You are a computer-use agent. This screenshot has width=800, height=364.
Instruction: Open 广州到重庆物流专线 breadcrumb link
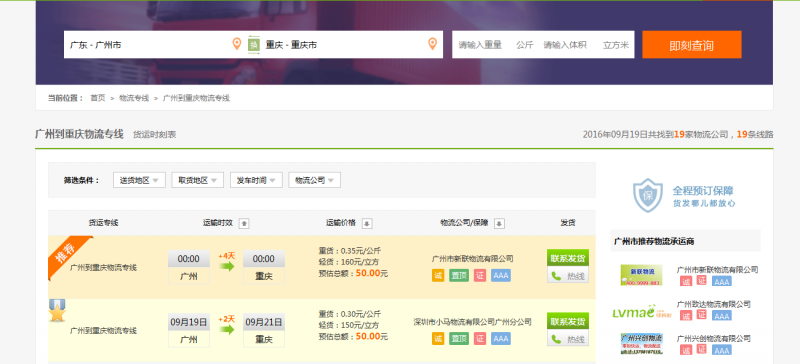[x=196, y=98]
